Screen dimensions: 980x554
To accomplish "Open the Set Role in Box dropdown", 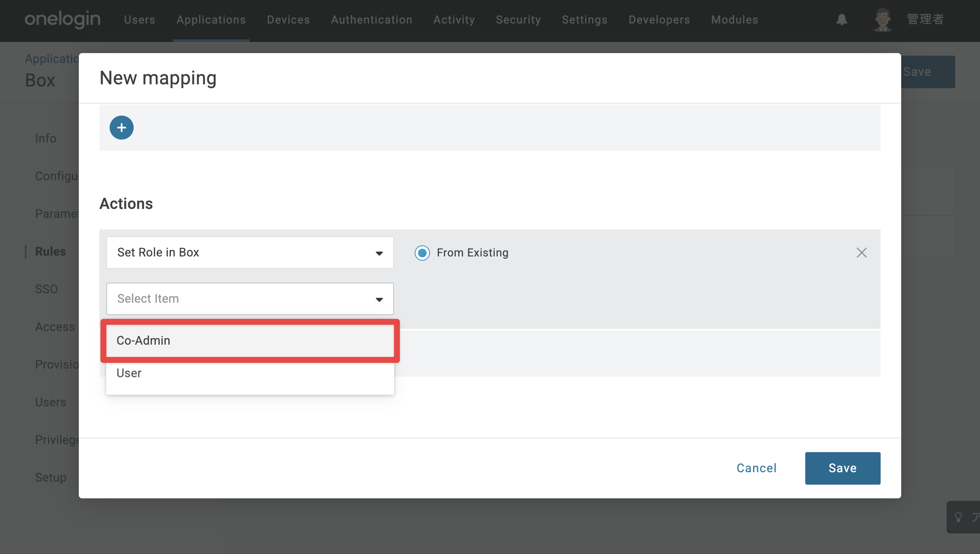I will pyautogui.click(x=250, y=253).
